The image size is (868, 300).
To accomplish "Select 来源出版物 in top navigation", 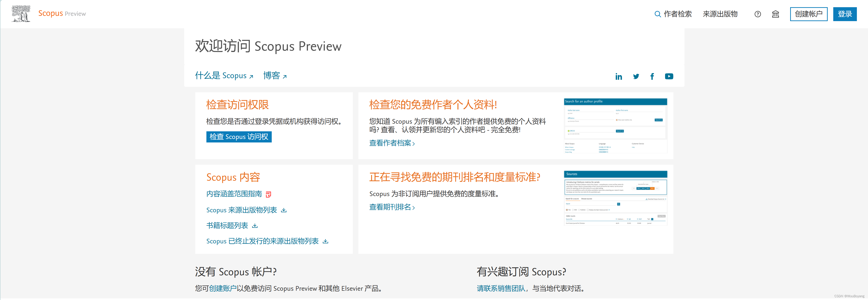I will (720, 14).
